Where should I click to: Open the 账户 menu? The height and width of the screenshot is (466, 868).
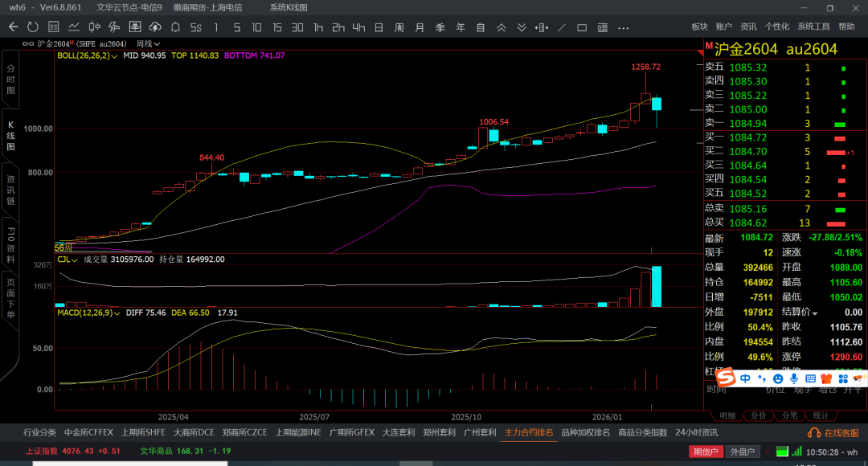click(723, 27)
